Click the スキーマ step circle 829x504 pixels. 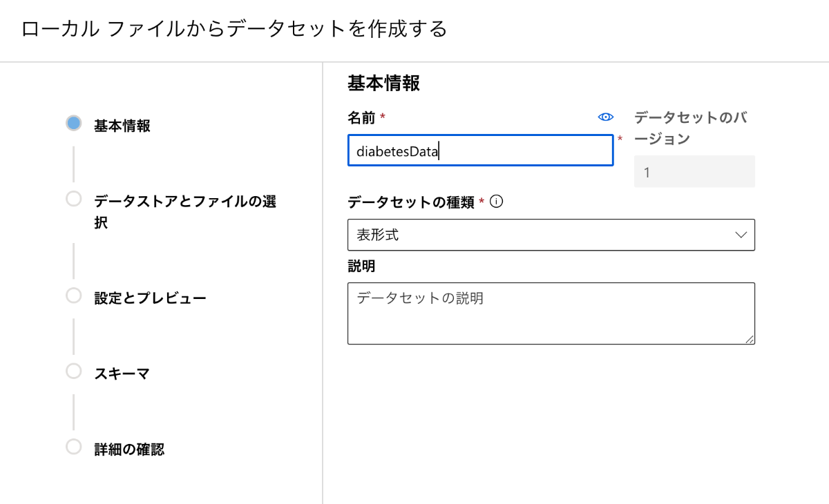tap(74, 371)
